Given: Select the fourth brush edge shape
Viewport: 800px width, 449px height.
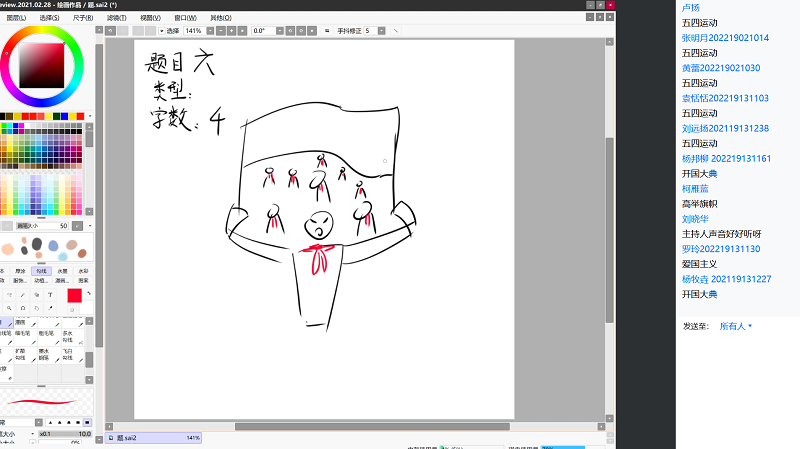Looking at the screenshot, I should tap(78, 422).
